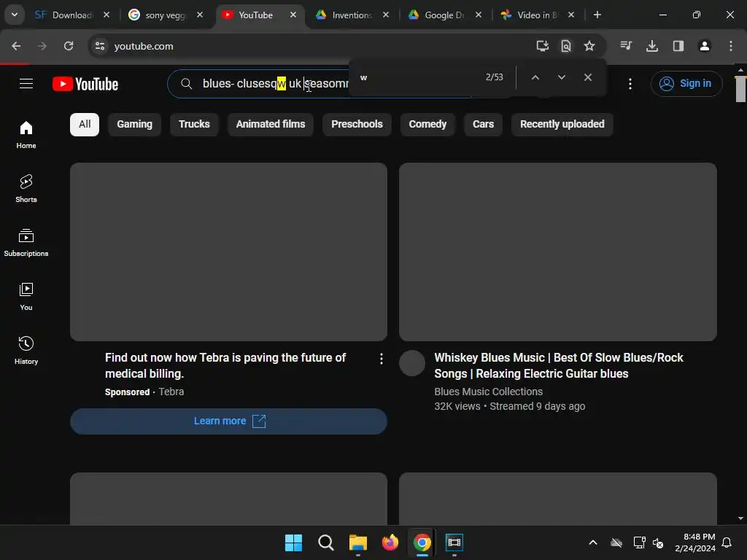Open Whiskey Blues Music video thumbnail

(558, 252)
